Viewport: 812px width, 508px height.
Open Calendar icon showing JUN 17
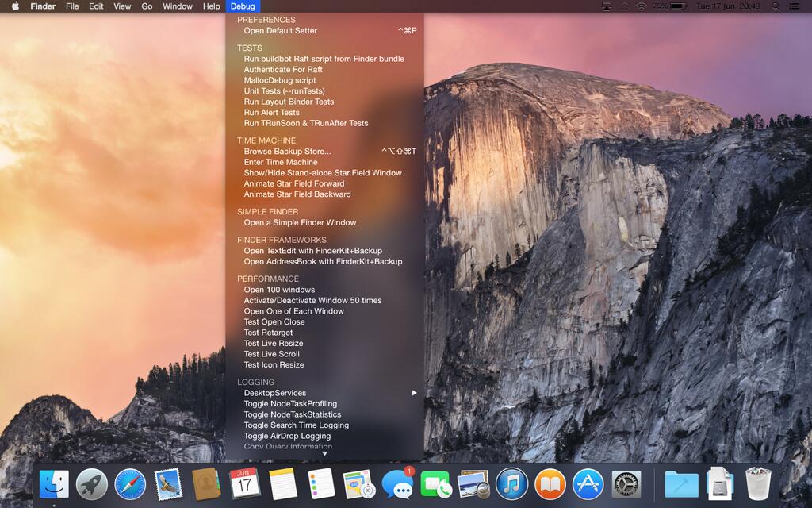click(x=244, y=484)
